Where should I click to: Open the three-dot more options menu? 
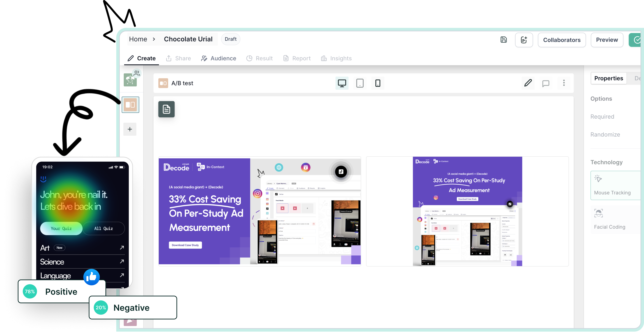[x=564, y=83]
